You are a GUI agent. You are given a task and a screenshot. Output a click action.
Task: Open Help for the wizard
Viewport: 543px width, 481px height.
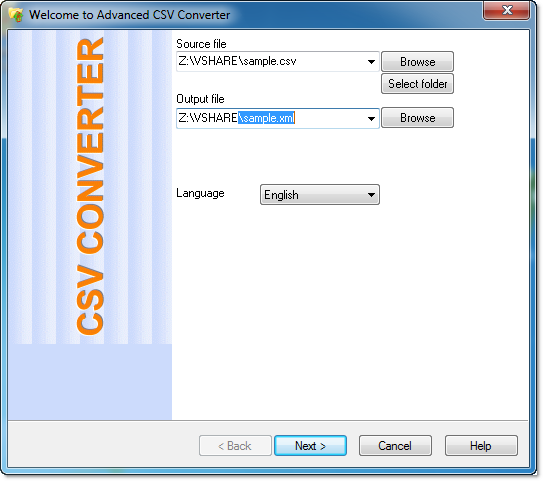click(x=481, y=446)
